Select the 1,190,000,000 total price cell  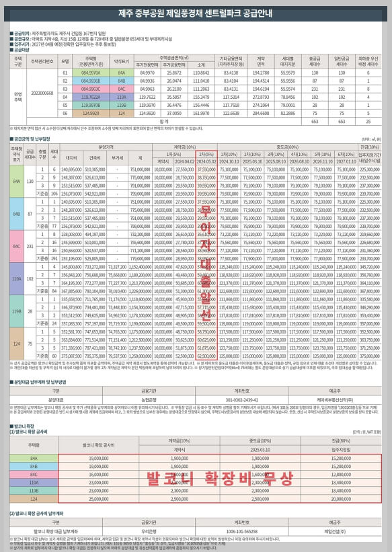click(140, 323)
